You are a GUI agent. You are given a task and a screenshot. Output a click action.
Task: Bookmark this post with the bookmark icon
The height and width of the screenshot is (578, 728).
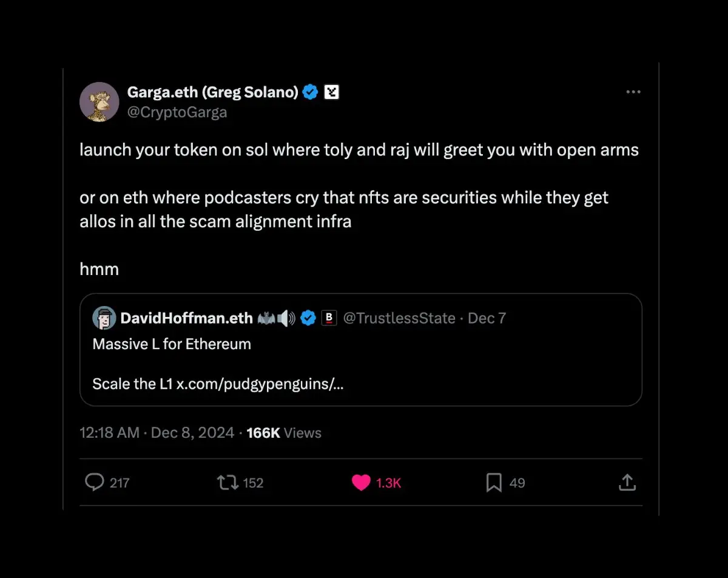tap(494, 483)
